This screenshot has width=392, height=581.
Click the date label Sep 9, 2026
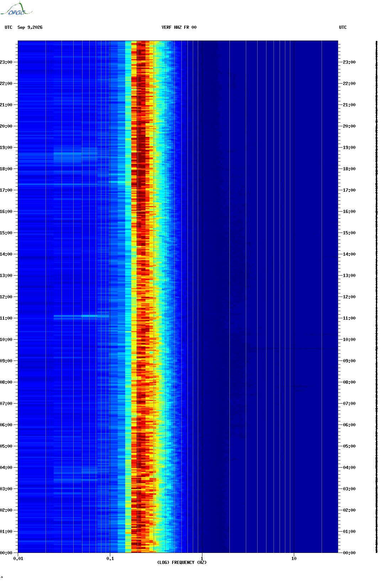pyautogui.click(x=30, y=27)
